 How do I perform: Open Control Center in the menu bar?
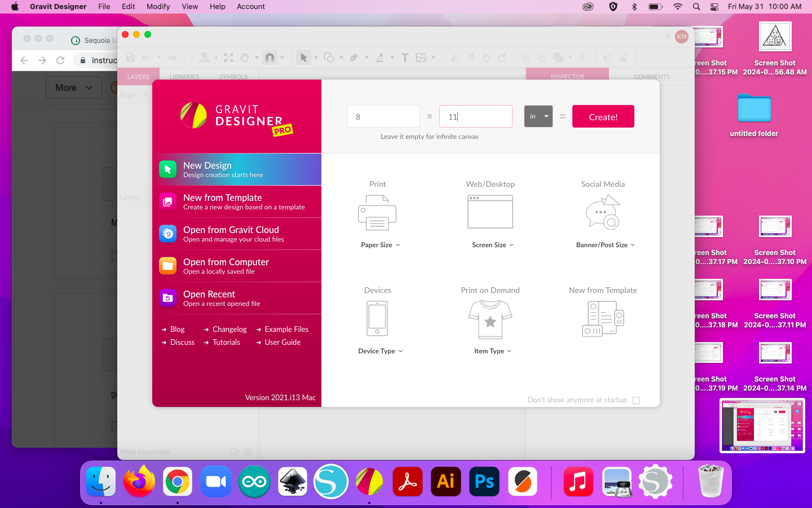(x=714, y=6)
